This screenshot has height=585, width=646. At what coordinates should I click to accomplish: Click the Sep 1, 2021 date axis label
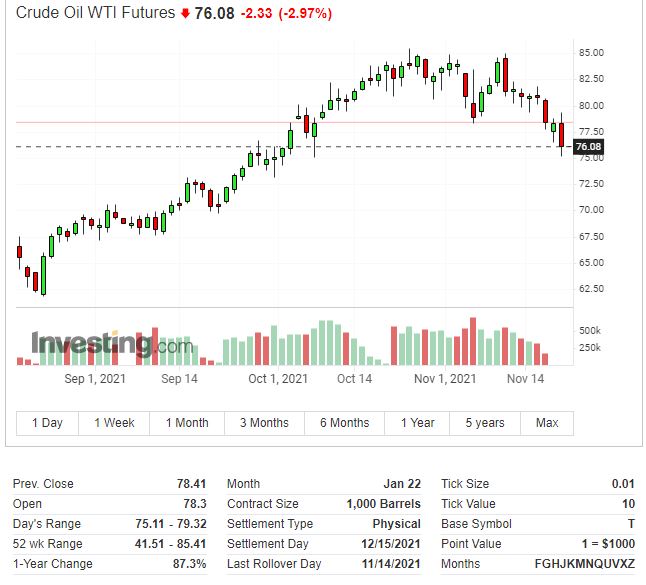95,379
